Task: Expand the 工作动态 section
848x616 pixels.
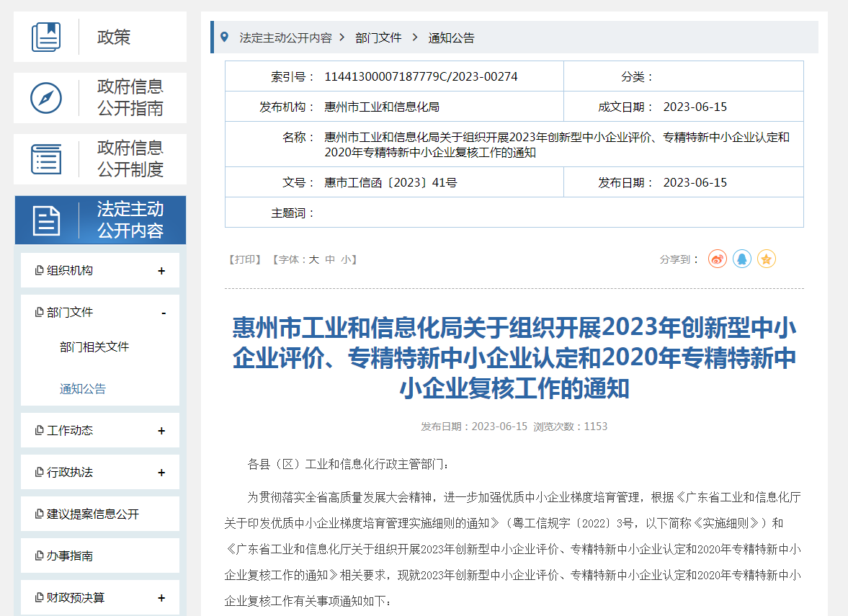Action: click(x=161, y=431)
